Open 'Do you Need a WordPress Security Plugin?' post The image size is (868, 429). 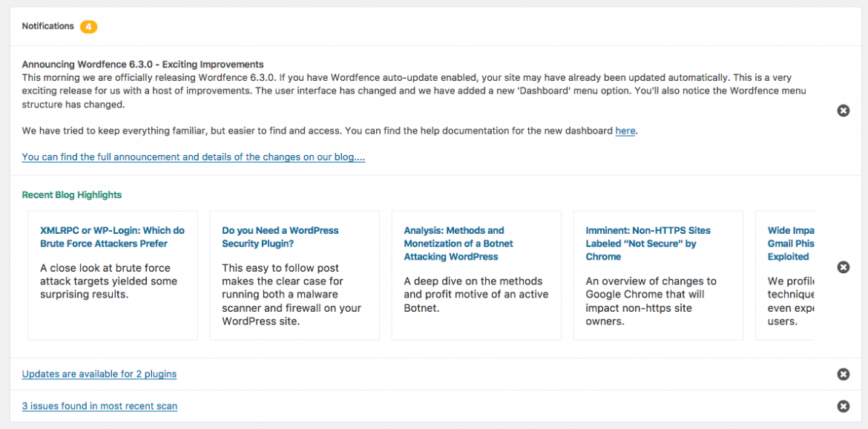pyautogui.click(x=280, y=237)
